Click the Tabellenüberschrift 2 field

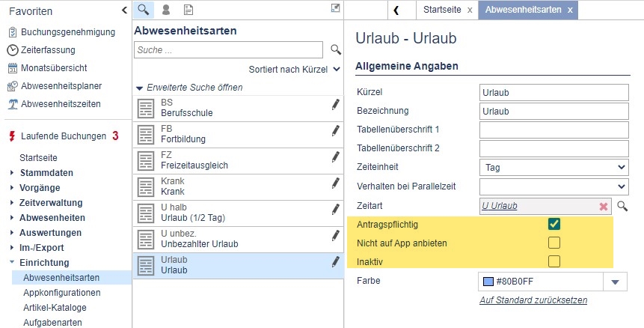[x=554, y=148]
